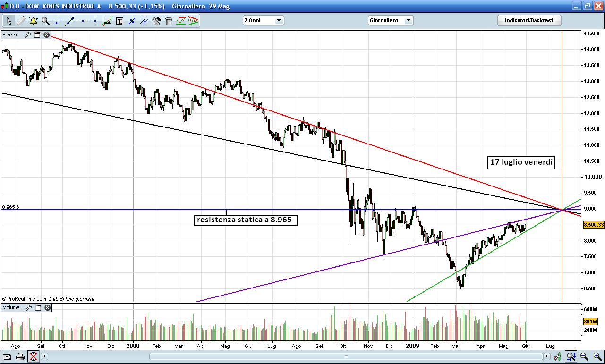Click the zoom in magnifier

click(x=596, y=356)
